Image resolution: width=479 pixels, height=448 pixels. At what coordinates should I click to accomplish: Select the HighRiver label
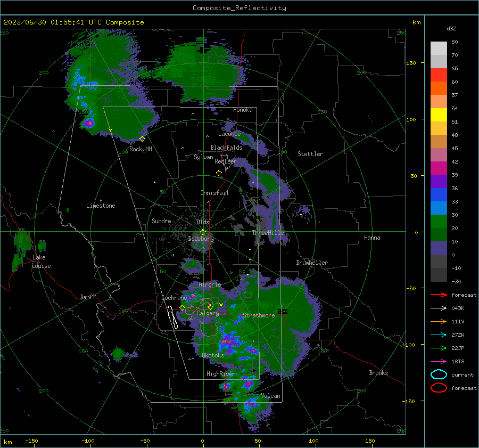click(x=220, y=374)
